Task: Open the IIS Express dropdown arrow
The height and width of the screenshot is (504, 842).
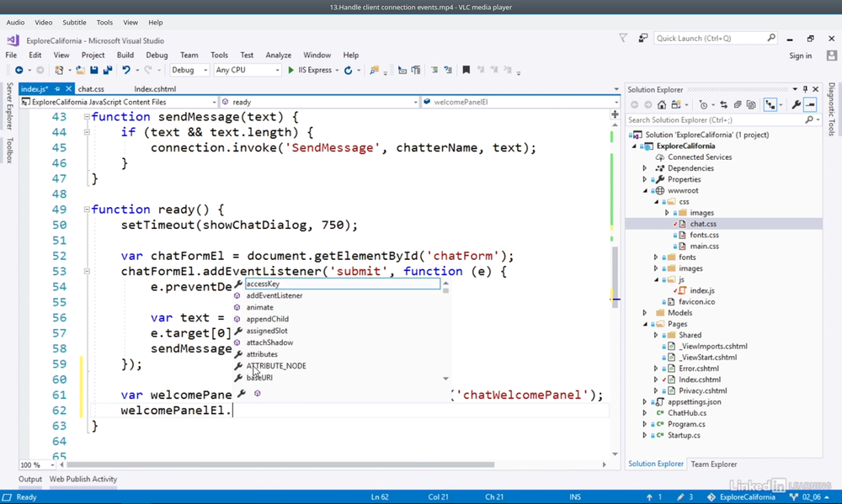Action: (x=338, y=71)
